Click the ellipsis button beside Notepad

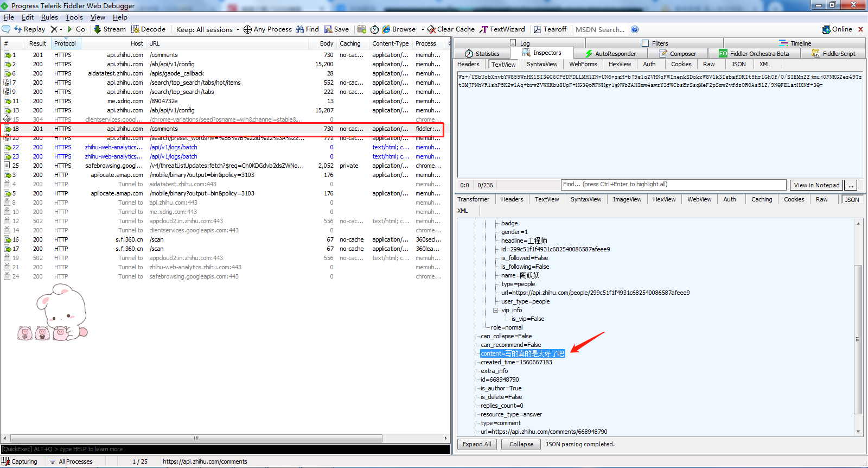pyautogui.click(x=851, y=185)
